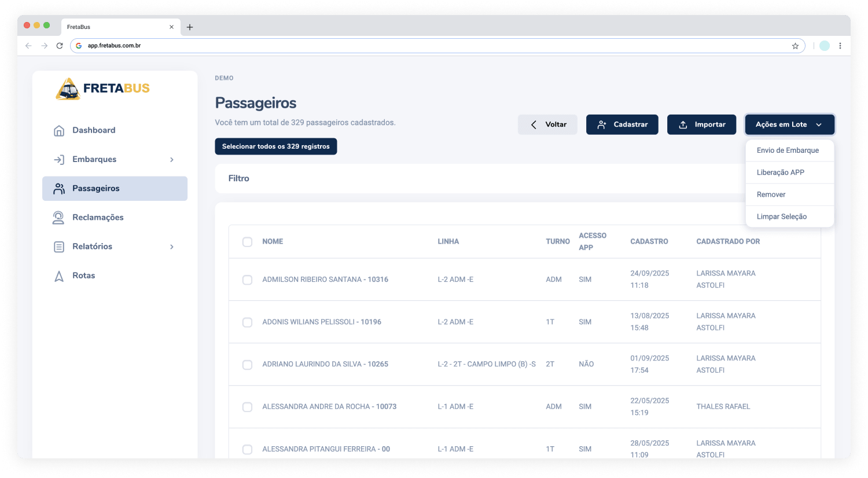Click the person-add icon on Cadastrar button
The width and height of the screenshot is (868, 478).
tap(602, 124)
